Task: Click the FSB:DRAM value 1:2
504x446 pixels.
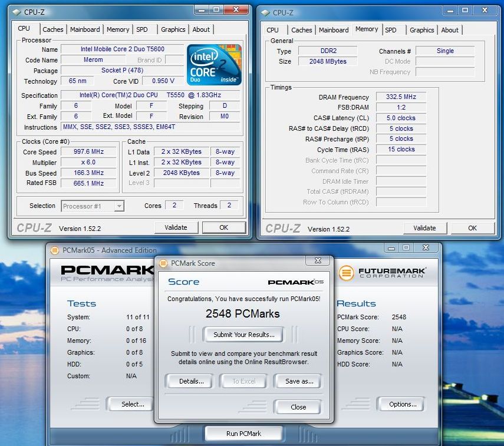Action: coord(401,107)
